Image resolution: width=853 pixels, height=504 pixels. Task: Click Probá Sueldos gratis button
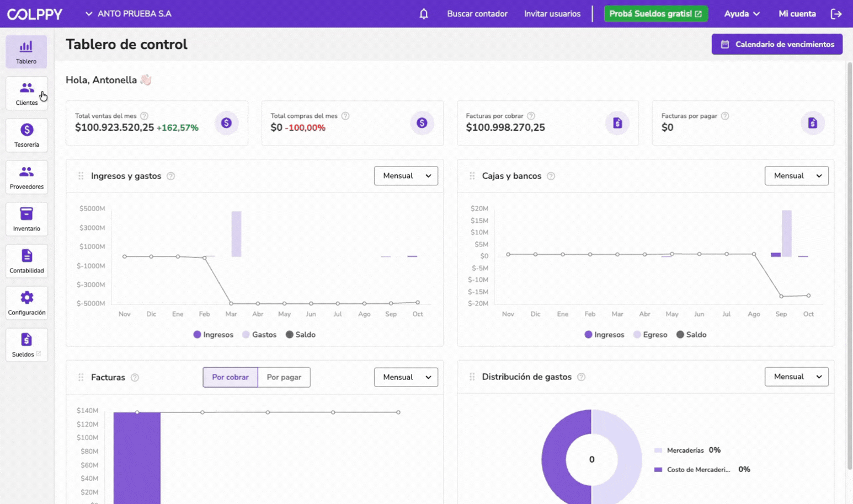tap(655, 14)
